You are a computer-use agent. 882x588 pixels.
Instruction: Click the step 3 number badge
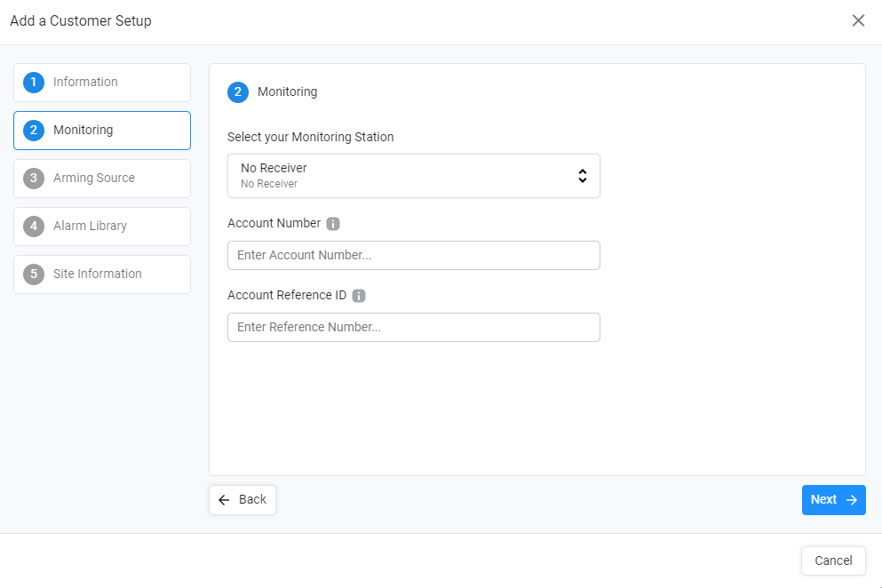(34, 179)
